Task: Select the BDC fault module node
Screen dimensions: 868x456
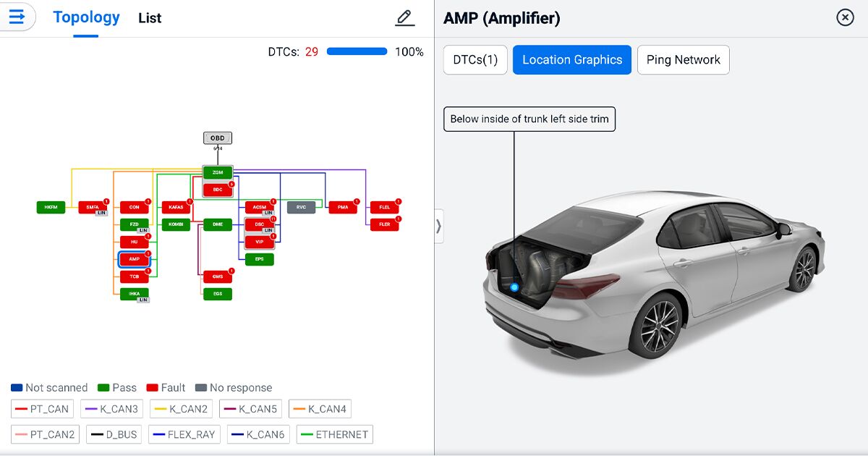Action: [217, 189]
